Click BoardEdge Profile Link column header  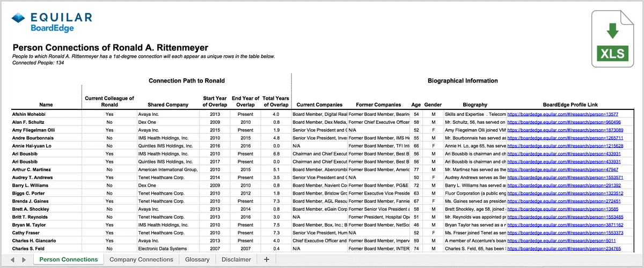pyautogui.click(x=570, y=105)
